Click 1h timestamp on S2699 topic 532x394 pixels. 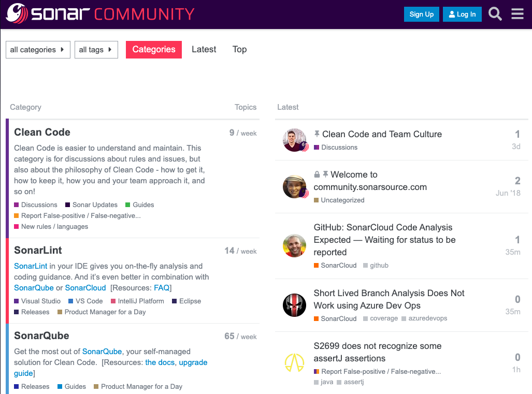516,370
